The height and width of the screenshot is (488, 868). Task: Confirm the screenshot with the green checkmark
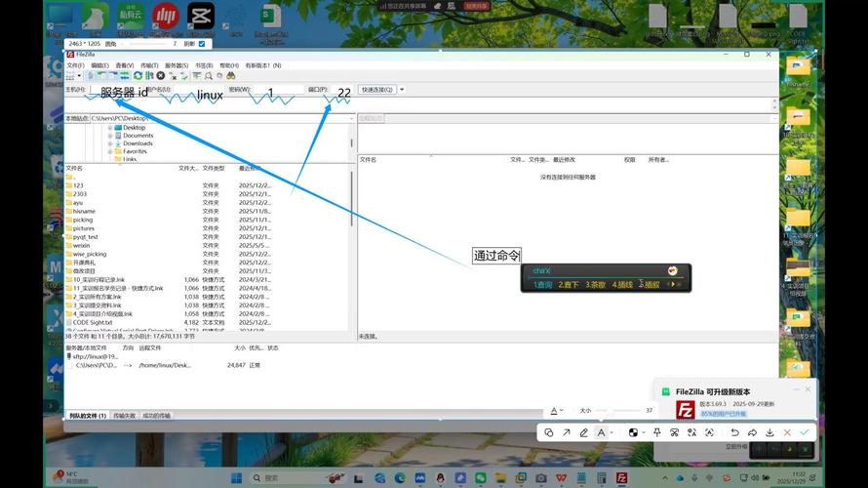coord(805,432)
